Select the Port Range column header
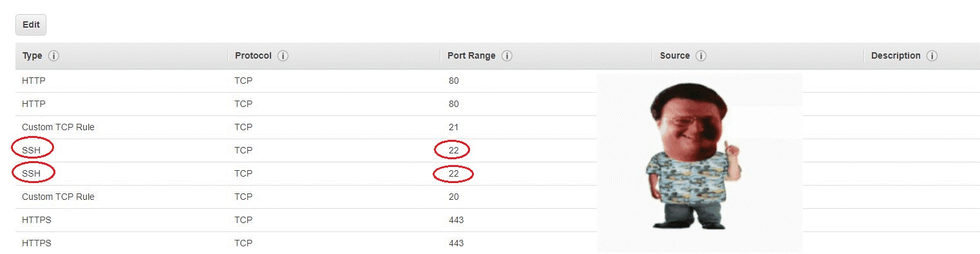This screenshot has width=980, height=254. pos(471,56)
